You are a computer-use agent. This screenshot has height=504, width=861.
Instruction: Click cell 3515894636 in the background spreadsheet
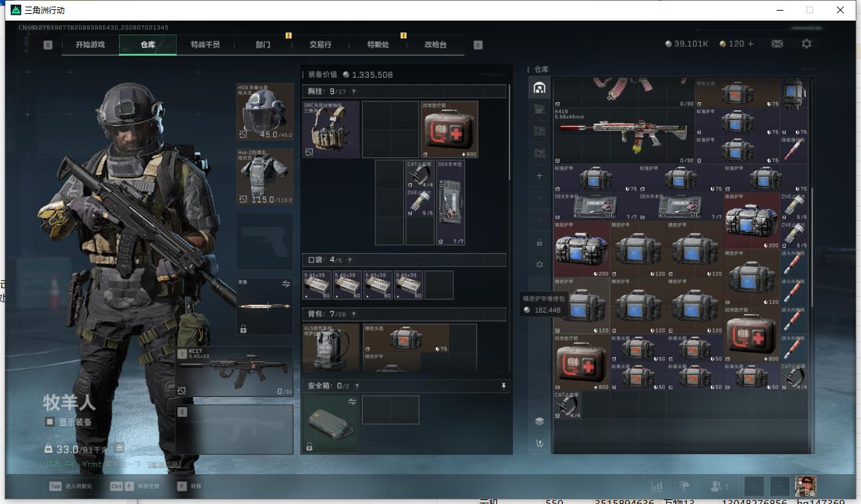624,501
